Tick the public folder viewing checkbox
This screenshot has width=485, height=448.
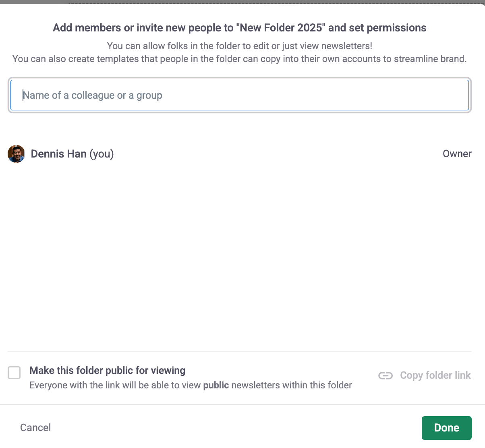click(x=14, y=373)
